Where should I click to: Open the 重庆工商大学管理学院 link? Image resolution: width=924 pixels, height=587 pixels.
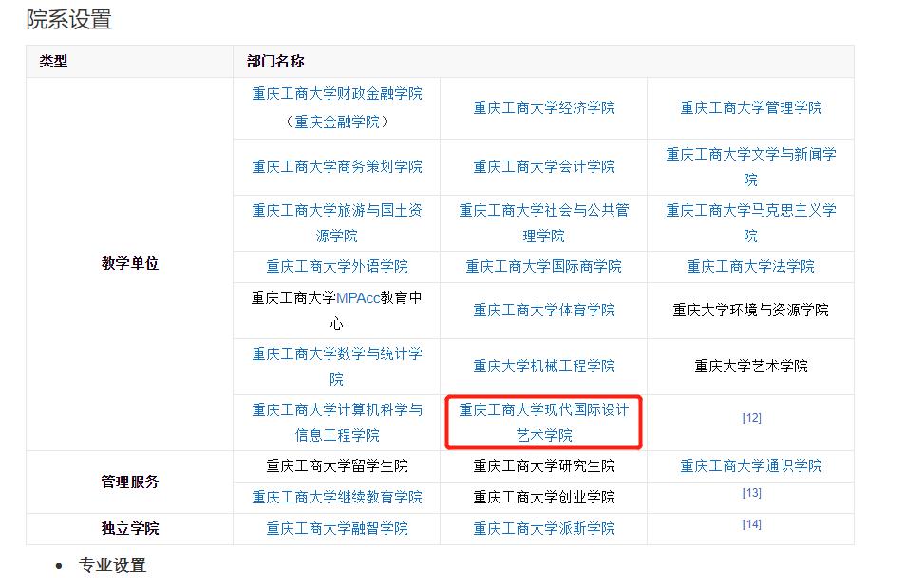750,108
